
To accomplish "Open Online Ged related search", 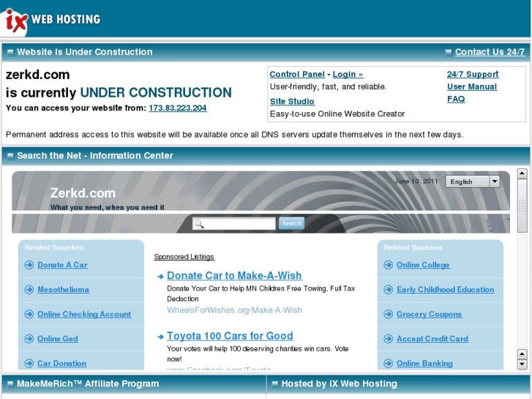I will point(58,339).
